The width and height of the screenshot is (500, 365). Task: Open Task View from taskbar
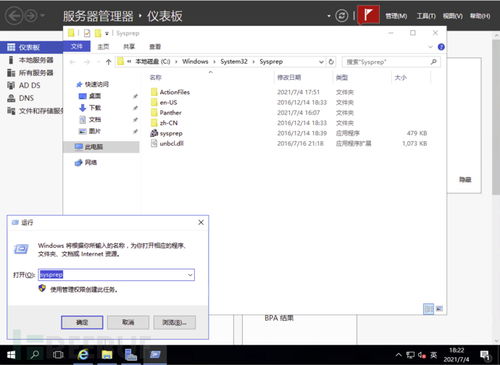pos(58,355)
